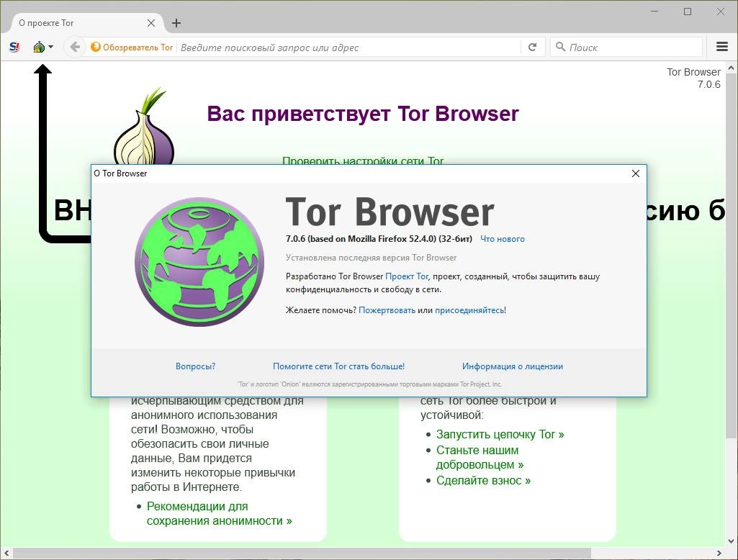This screenshot has width=738, height=560.
Task: Click the Tor Browser globe logo
Action: point(199,262)
